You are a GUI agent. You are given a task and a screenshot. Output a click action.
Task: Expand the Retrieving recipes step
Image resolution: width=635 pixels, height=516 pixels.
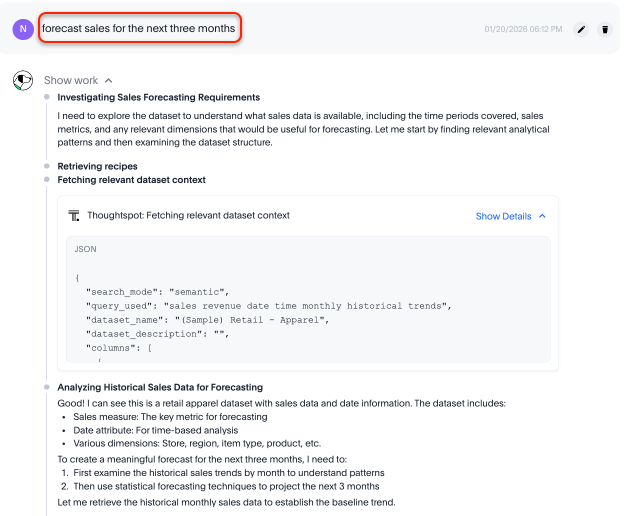coord(97,166)
